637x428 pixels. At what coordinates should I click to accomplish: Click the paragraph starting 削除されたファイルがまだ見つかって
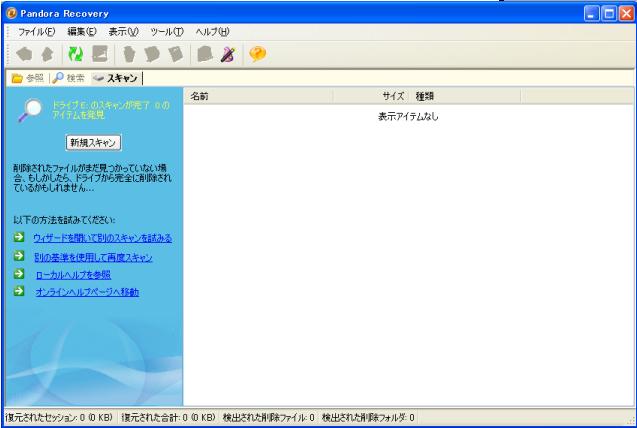tap(92, 178)
